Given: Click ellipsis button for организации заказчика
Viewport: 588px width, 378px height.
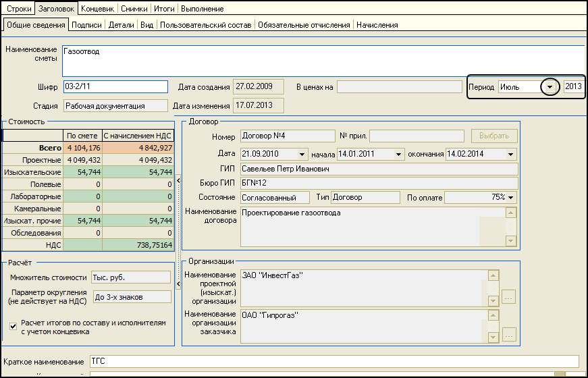Looking at the screenshot, I should point(508,335).
